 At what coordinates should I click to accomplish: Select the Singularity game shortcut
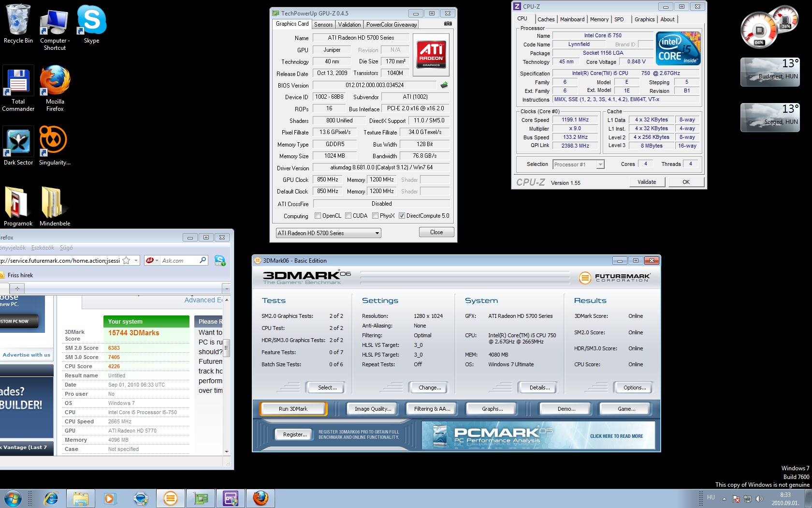click(x=55, y=146)
